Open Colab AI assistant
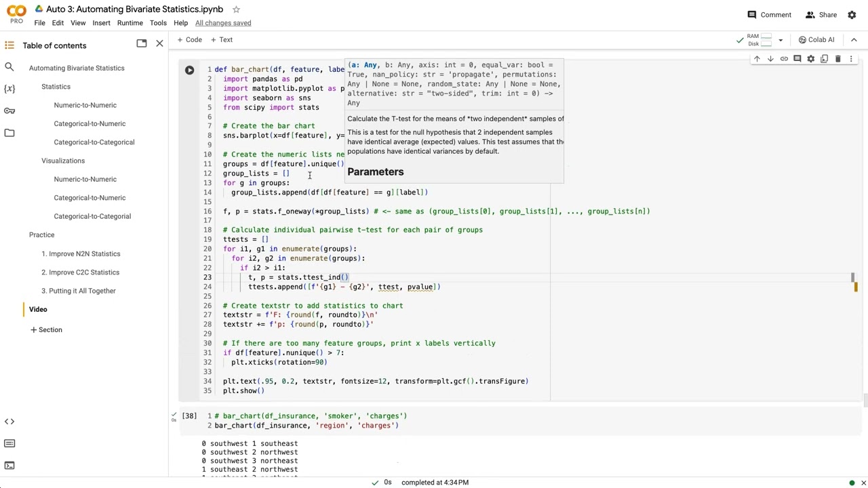Viewport: 868px width, 488px height. [x=816, y=40]
